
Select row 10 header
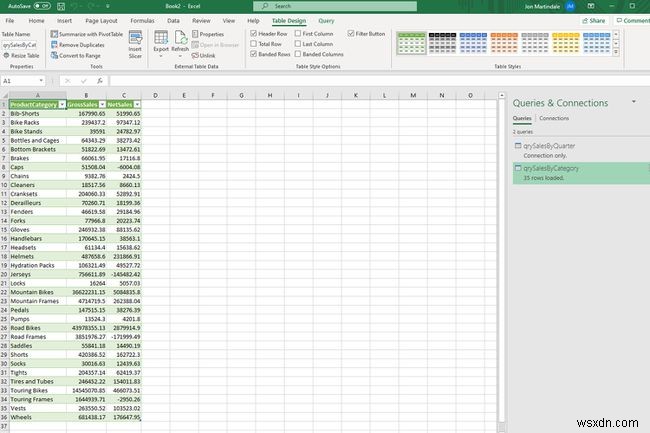4,185
